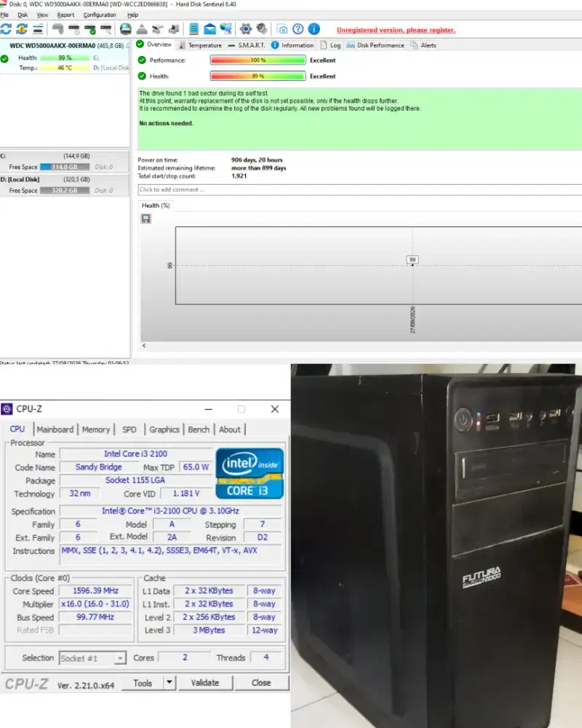Click the horizontal lines list view toolbar icon
The width and height of the screenshot is (582, 728).
[38, 29]
